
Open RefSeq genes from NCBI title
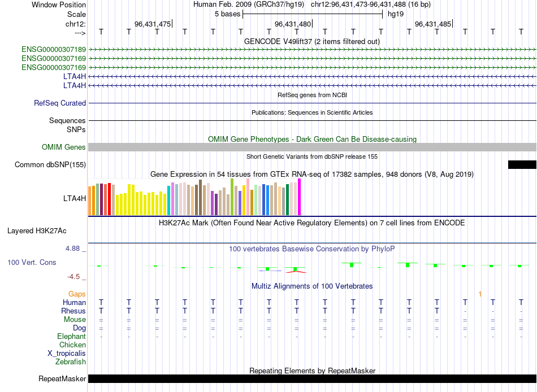point(312,95)
